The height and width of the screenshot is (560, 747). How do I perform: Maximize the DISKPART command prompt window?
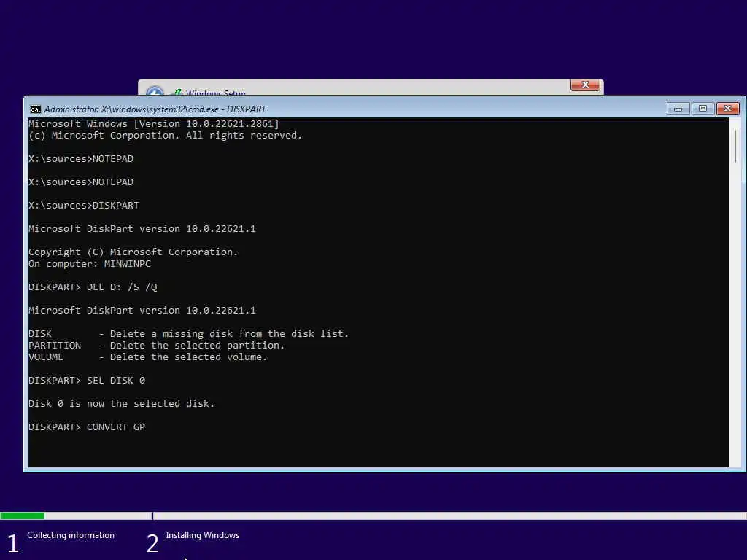(x=703, y=109)
